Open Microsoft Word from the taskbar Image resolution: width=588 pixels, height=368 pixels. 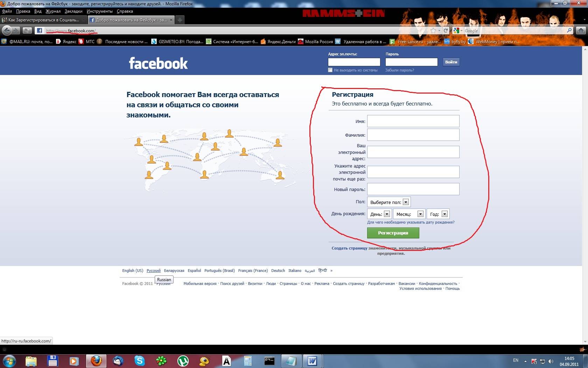pyautogui.click(x=312, y=361)
